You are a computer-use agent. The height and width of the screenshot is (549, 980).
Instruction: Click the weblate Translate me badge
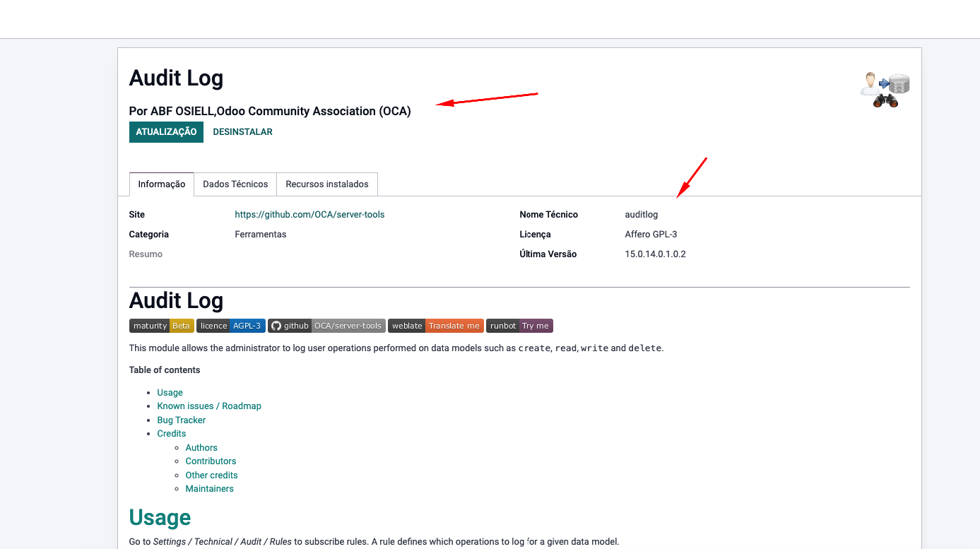coord(436,326)
